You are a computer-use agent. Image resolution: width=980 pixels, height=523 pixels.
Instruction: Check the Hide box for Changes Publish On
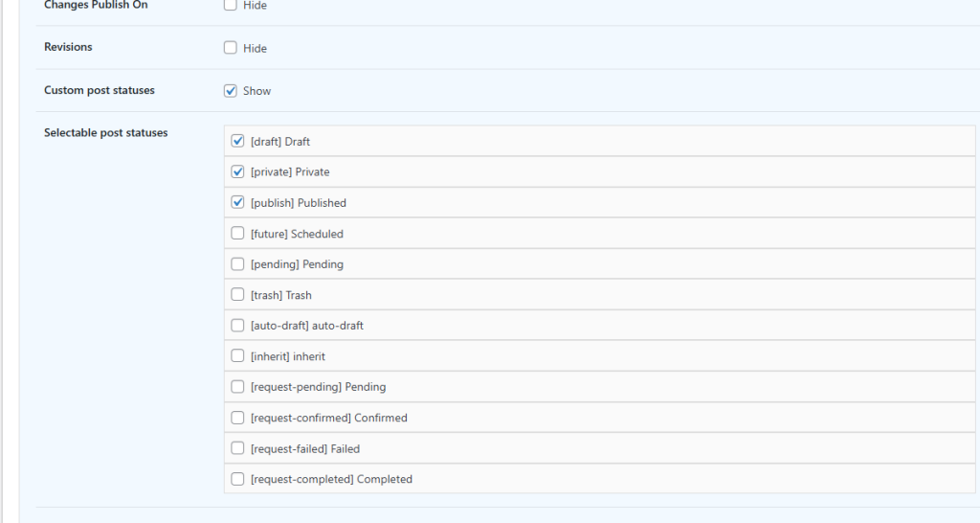[x=230, y=5]
